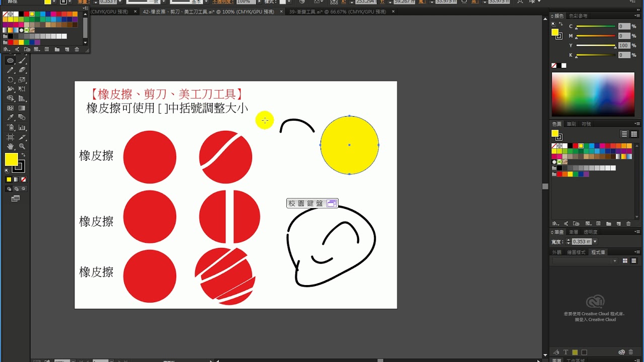Image resolution: width=644 pixels, height=362 pixels.
Task: Switch Swatches panel to list view
Action: coord(624,134)
